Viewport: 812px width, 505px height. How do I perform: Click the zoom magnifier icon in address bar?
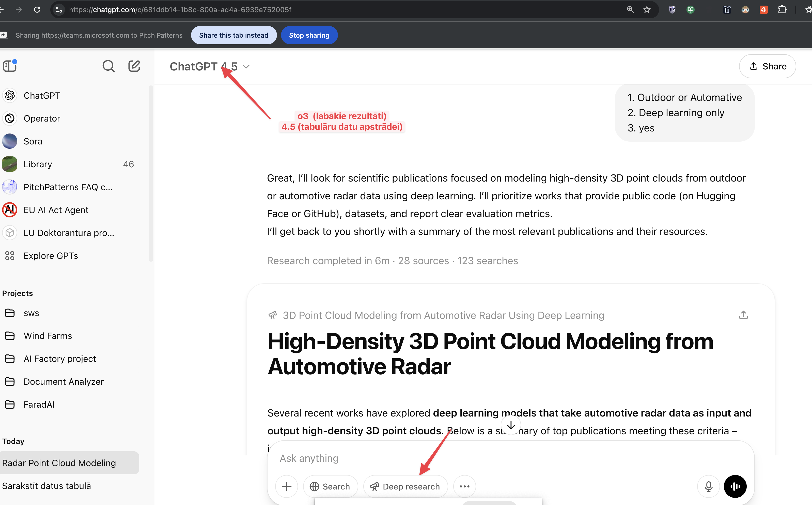pos(630,10)
